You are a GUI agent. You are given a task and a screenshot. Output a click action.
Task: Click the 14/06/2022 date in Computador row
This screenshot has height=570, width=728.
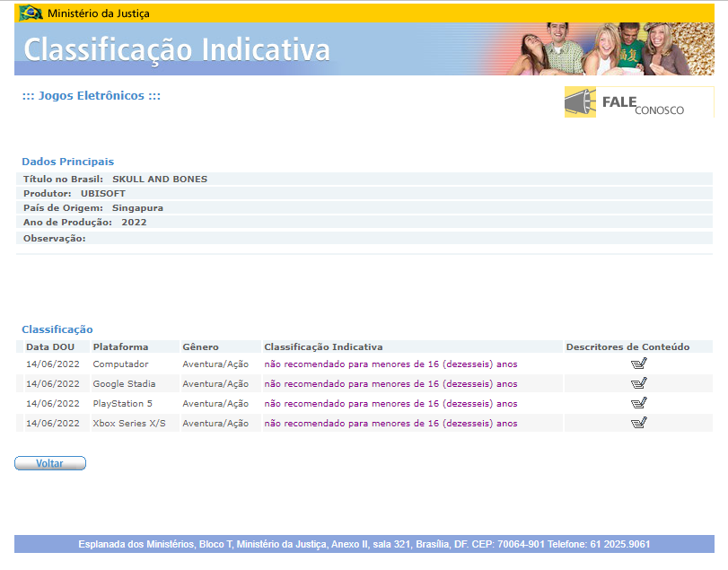pos(53,364)
